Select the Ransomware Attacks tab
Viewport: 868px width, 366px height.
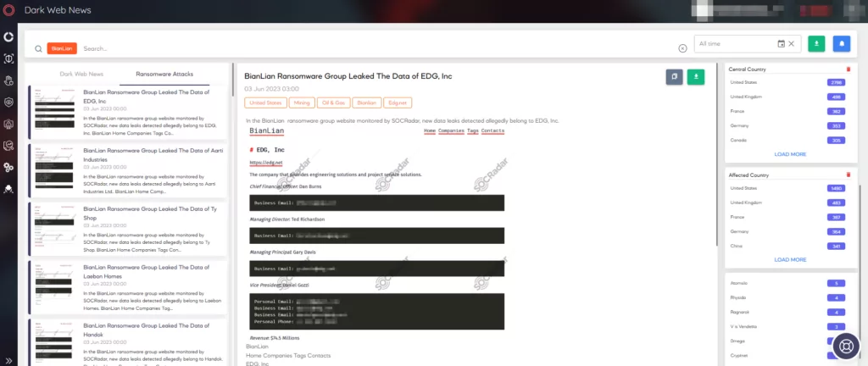164,74
